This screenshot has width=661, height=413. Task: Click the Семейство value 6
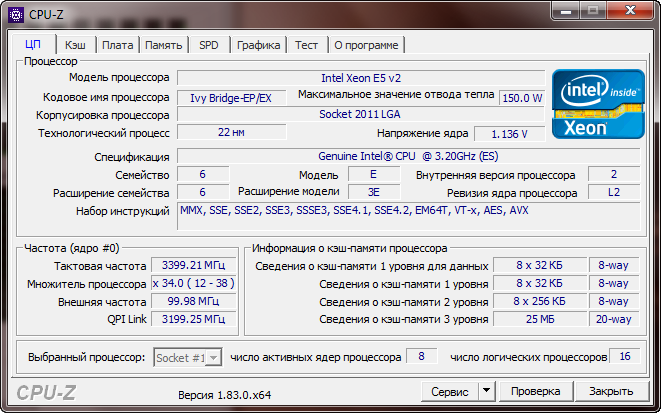click(203, 174)
